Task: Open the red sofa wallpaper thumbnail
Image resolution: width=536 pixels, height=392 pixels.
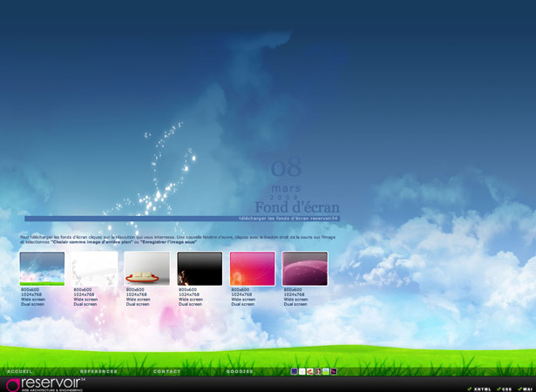Action: click(x=146, y=268)
